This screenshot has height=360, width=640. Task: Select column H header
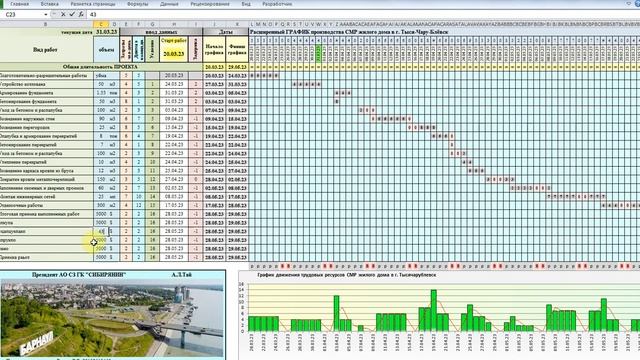[x=174, y=24]
